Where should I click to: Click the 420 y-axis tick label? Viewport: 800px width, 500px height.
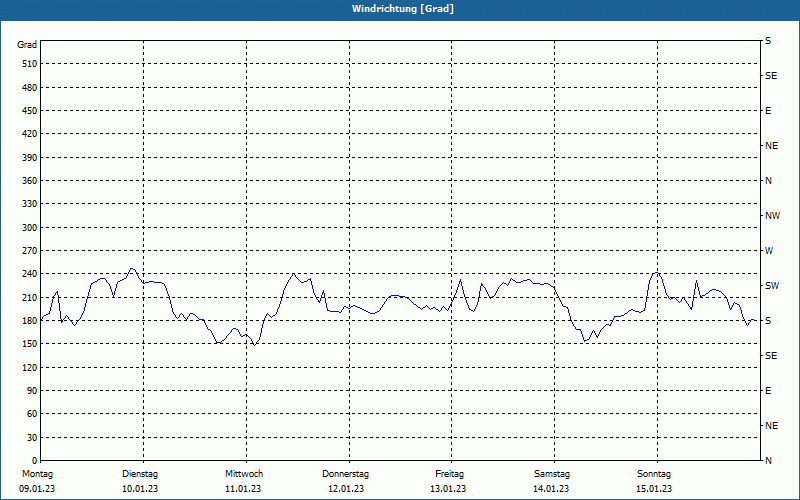coord(29,134)
